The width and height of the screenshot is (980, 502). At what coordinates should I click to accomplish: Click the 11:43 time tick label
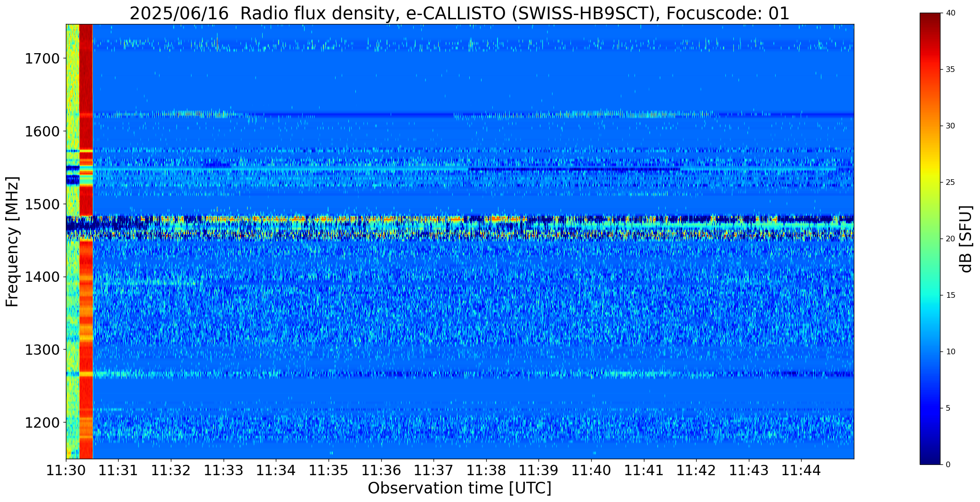(749, 470)
